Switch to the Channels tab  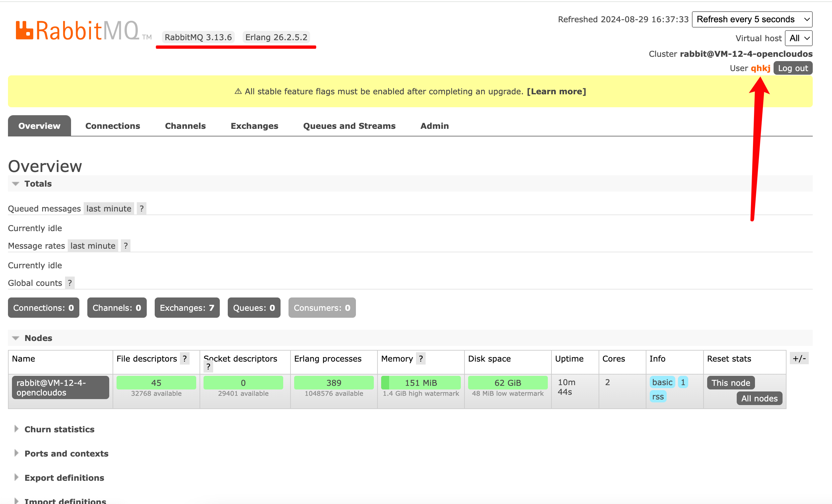(x=185, y=126)
